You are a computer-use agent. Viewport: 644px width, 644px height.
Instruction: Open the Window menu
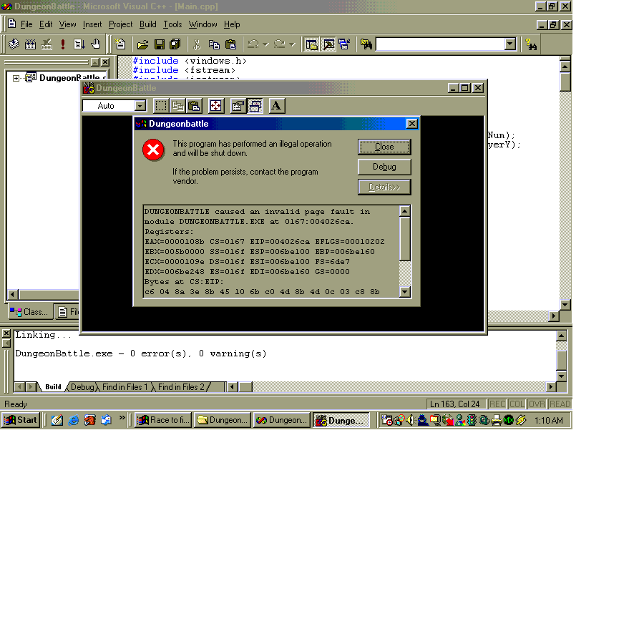[x=203, y=24]
